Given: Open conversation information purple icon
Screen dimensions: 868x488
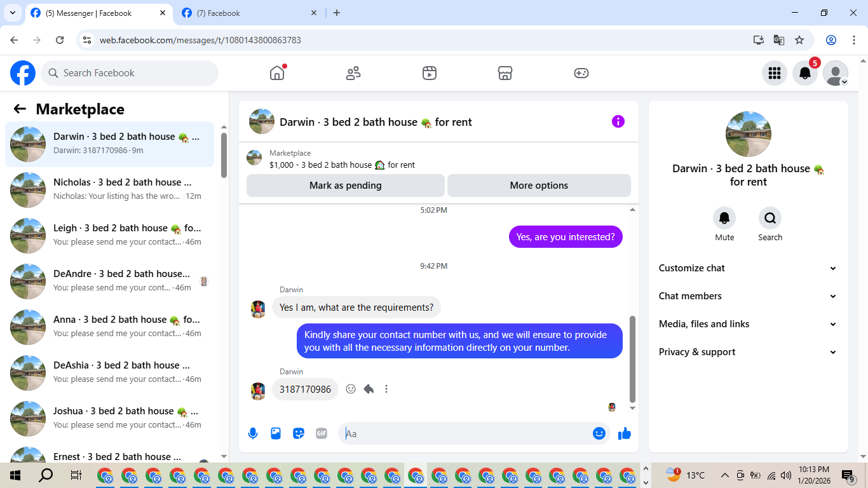Looking at the screenshot, I should [x=618, y=121].
